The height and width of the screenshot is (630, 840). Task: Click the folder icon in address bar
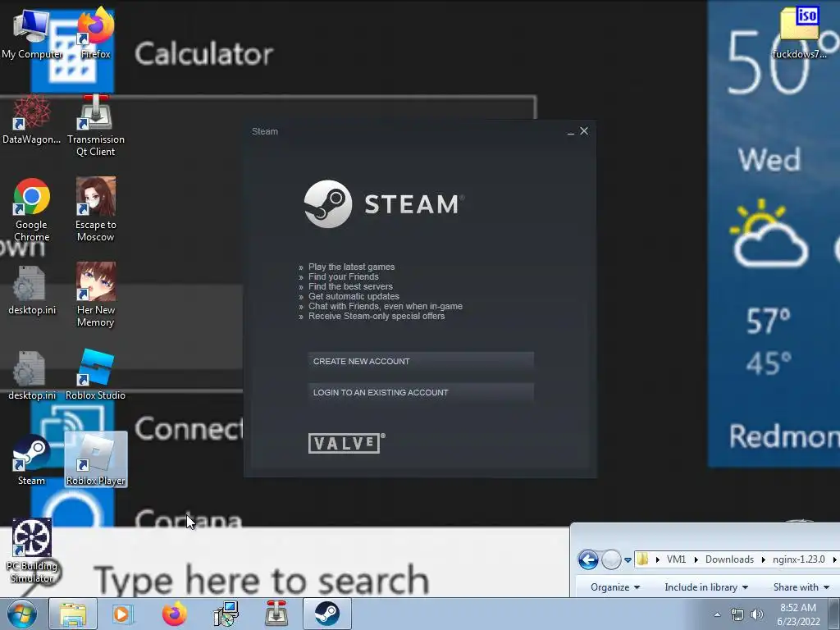click(x=642, y=559)
